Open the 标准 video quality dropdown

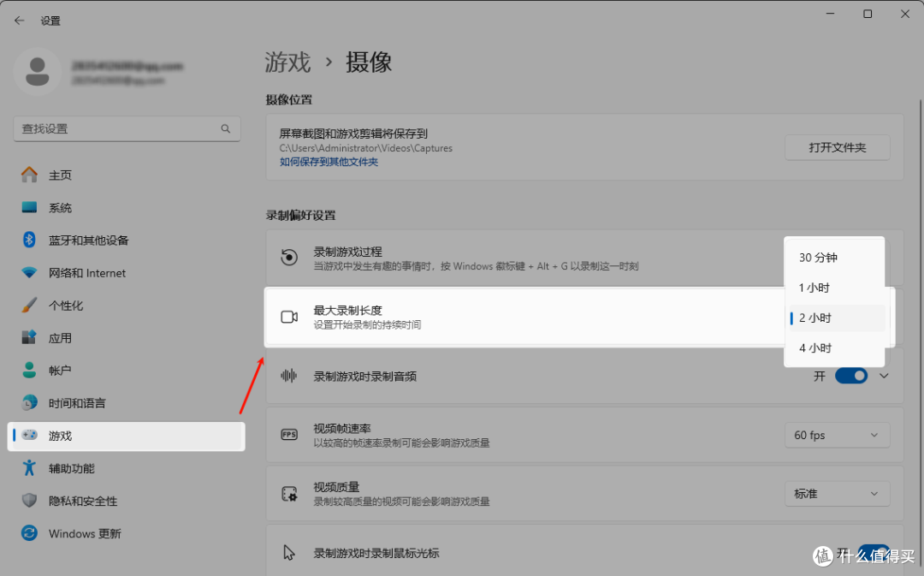point(837,494)
